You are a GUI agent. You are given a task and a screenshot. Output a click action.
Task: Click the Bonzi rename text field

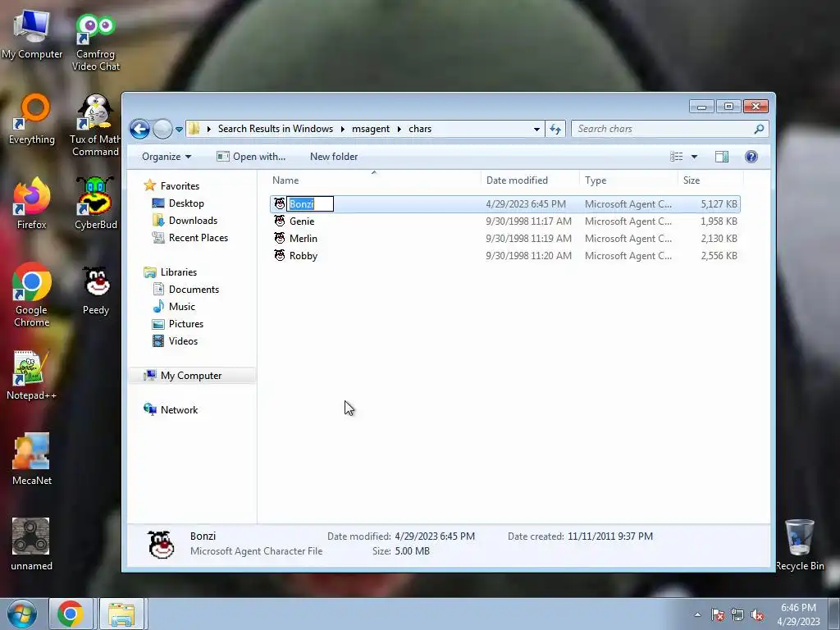pyautogui.click(x=310, y=204)
